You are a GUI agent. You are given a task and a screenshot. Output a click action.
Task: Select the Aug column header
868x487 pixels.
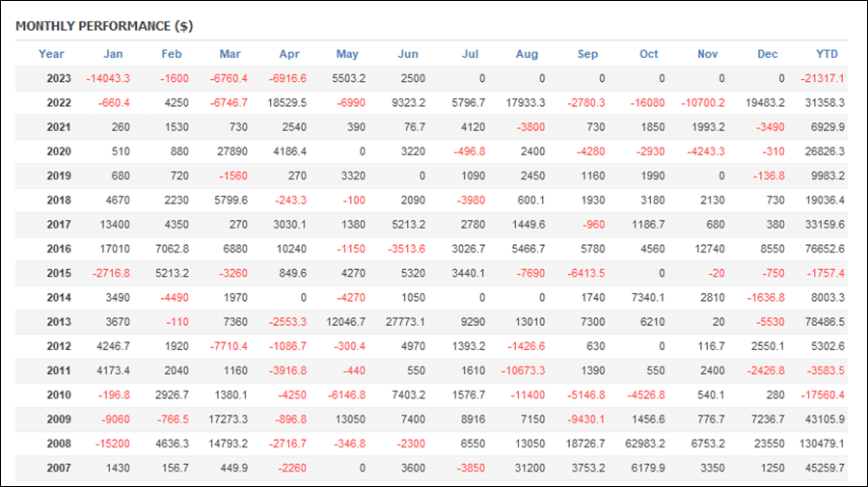point(527,54)
